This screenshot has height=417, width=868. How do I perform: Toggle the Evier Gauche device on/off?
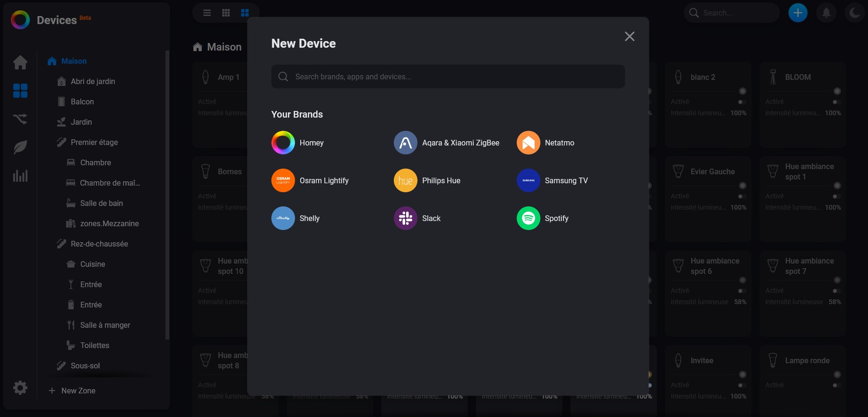point(742,196)
